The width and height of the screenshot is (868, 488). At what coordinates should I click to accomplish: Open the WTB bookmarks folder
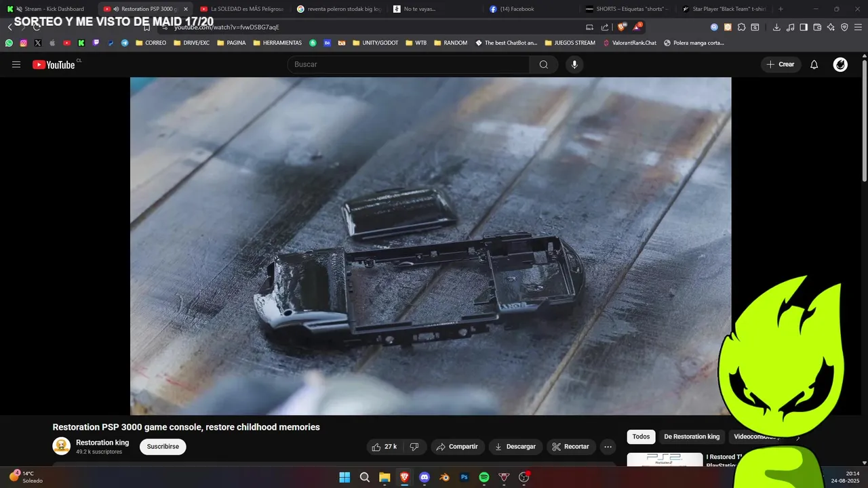tap(416, 43)
